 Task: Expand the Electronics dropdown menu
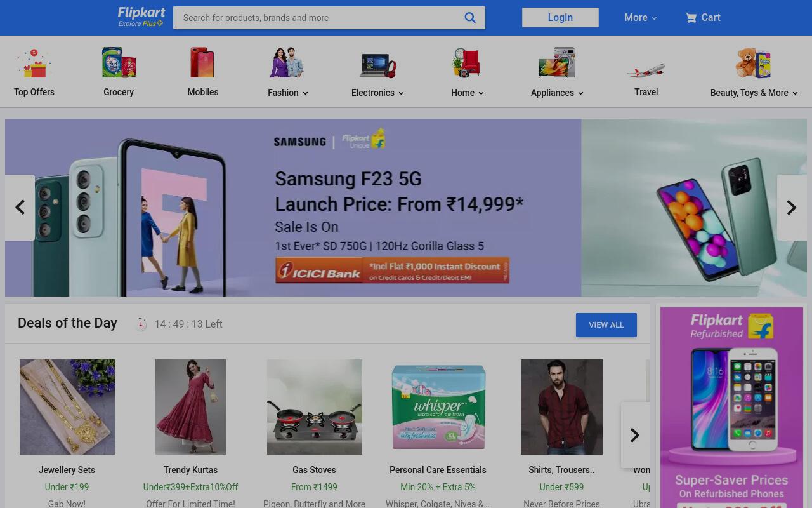point(401,93)
